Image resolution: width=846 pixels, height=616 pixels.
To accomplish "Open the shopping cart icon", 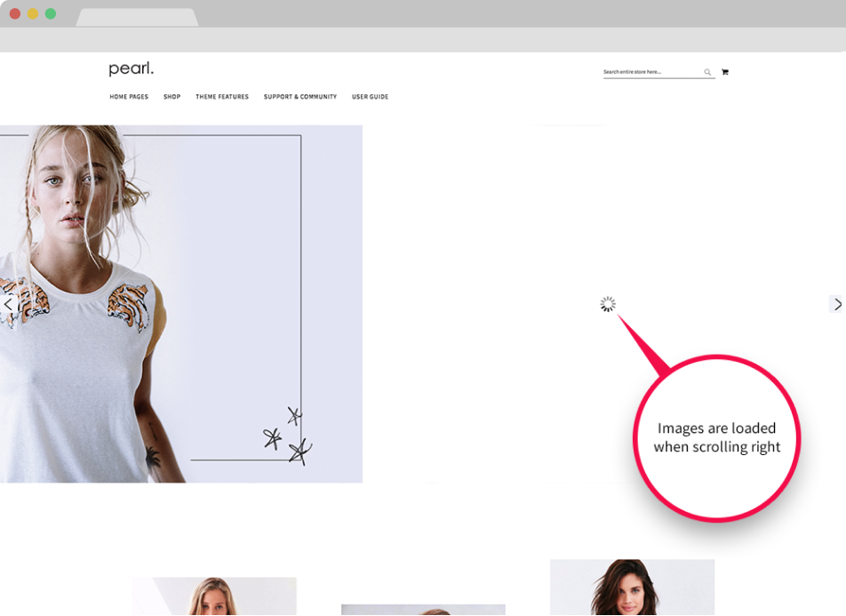I will click(x=725, y=72).
